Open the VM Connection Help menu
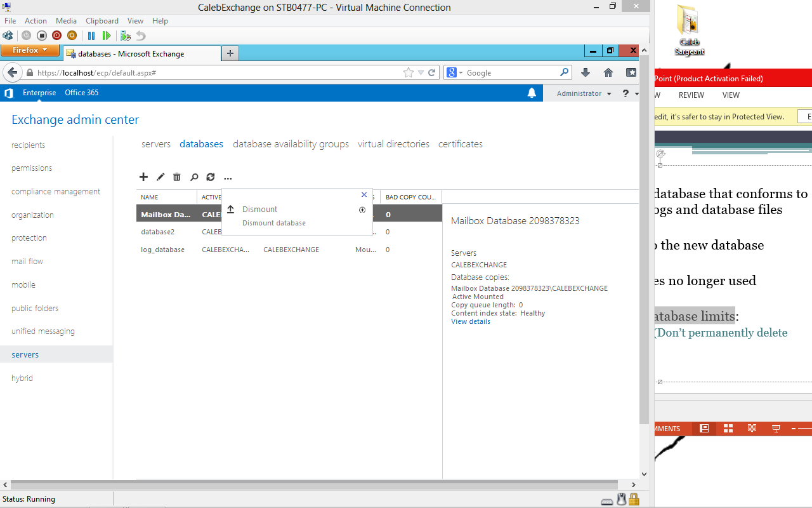This screenshot has height=508, width=812. pos(160,21)
